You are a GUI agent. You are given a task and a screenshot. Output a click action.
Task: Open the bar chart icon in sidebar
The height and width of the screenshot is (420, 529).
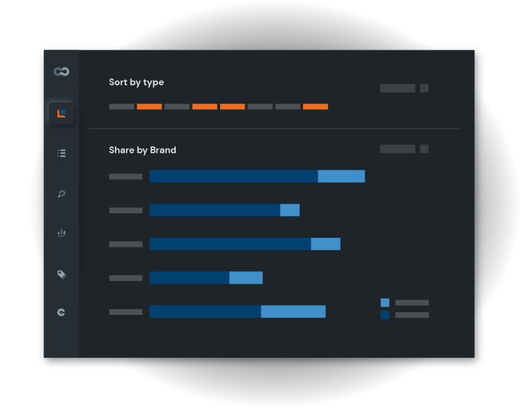[61, 233]
